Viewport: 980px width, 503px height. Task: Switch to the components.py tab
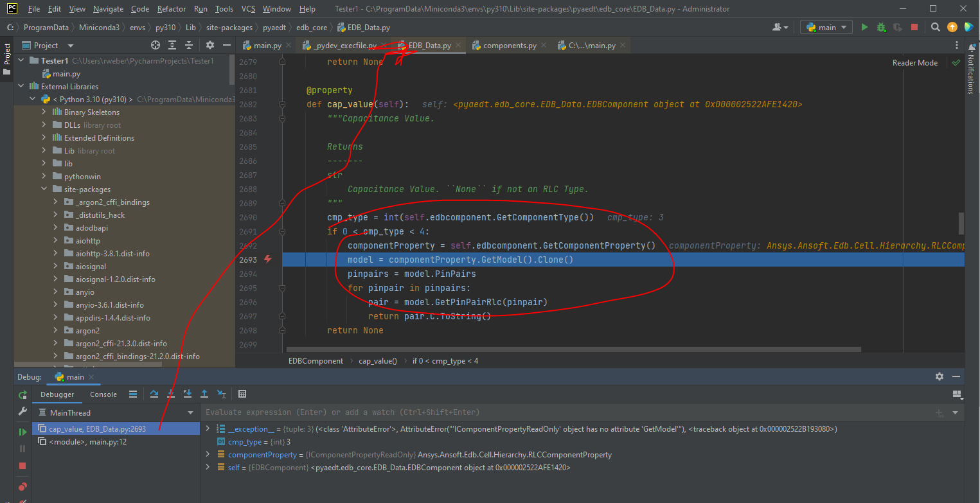(511, 45)
